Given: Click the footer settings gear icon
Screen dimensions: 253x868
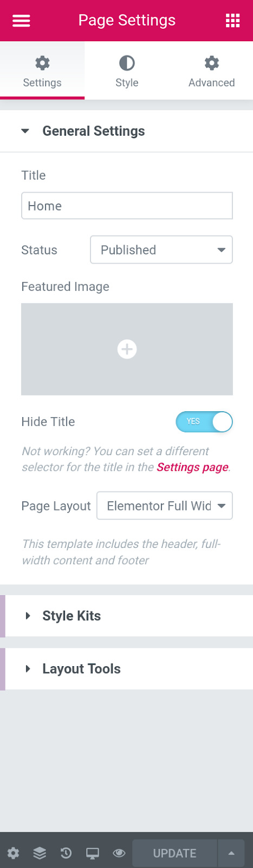Looking at the screenshot, I should point(13,853).
